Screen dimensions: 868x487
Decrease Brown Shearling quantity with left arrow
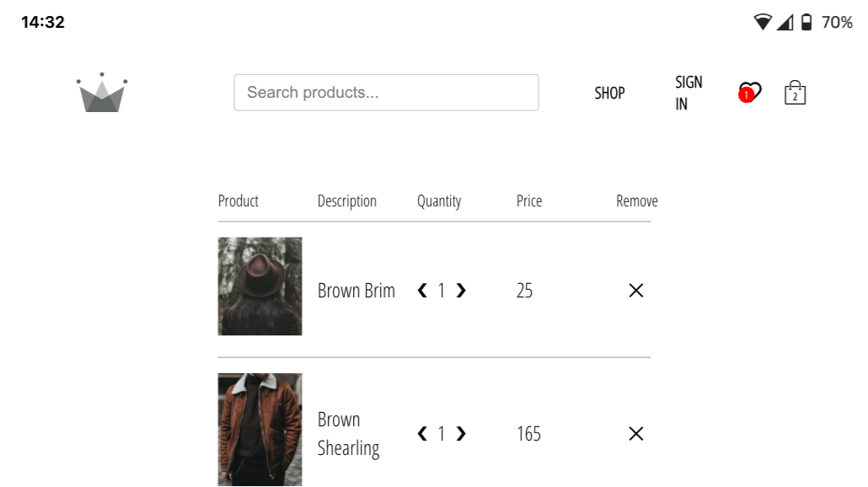(422, 434)
